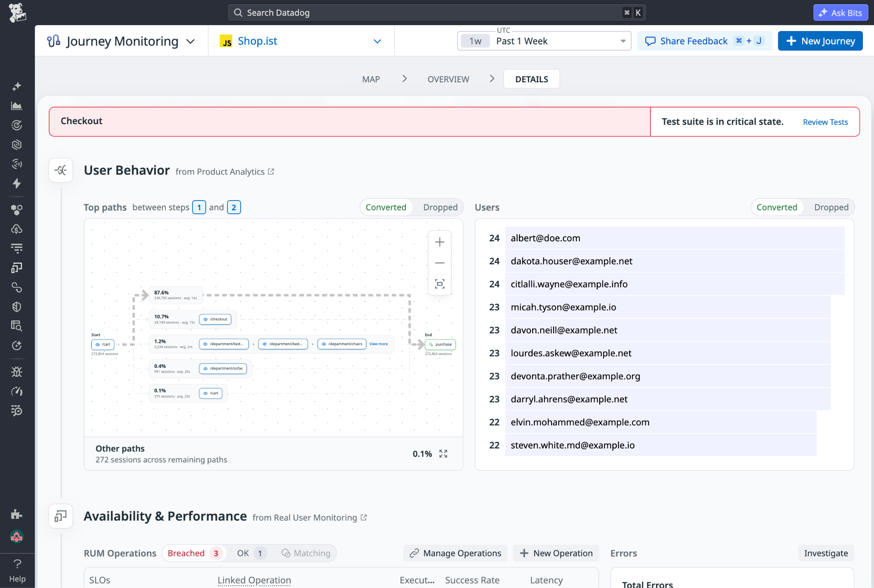Open the area chart dashboards icon in sidebar
The height and width of the screenshot is (588, 874).
17,106
